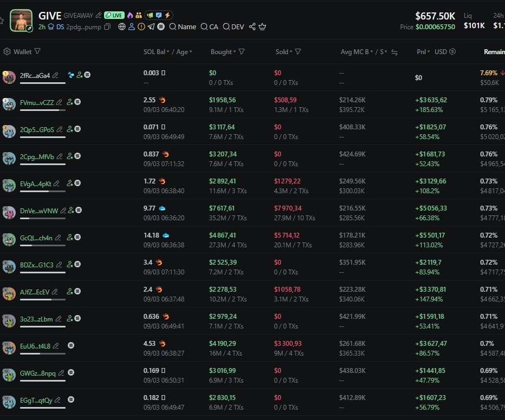Open wallet EVgA...4pKt
505x420 pixels.
tap(35, 183)
